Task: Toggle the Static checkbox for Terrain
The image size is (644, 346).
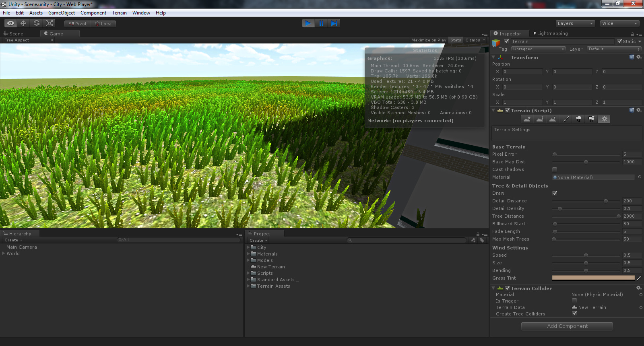Action: 620,41
